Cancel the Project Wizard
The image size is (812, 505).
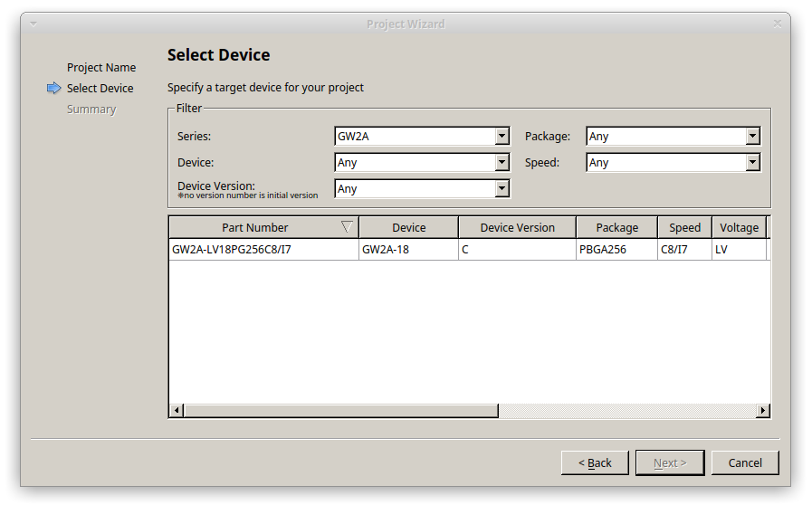tap(745, 462)
